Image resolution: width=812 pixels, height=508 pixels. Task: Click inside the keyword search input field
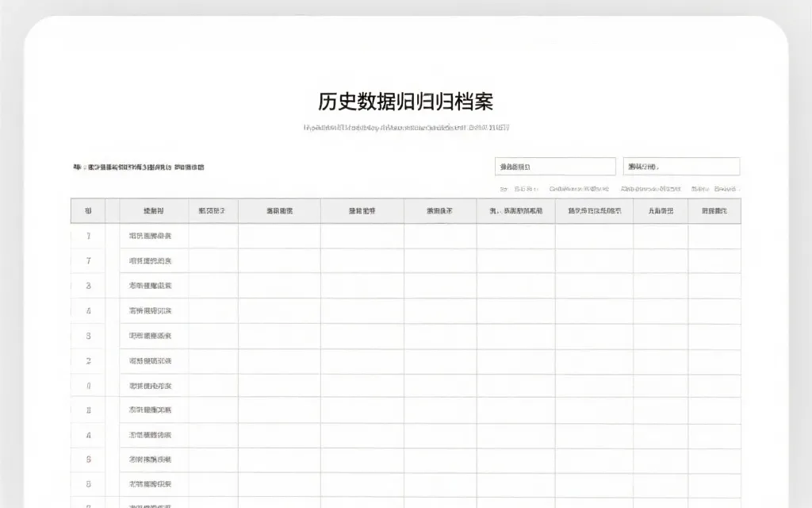(x=555, y=166)
